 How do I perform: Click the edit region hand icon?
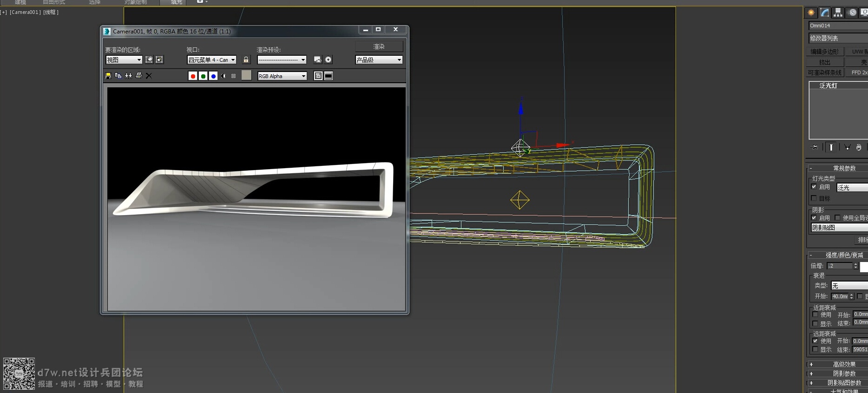tap(149, 59)
